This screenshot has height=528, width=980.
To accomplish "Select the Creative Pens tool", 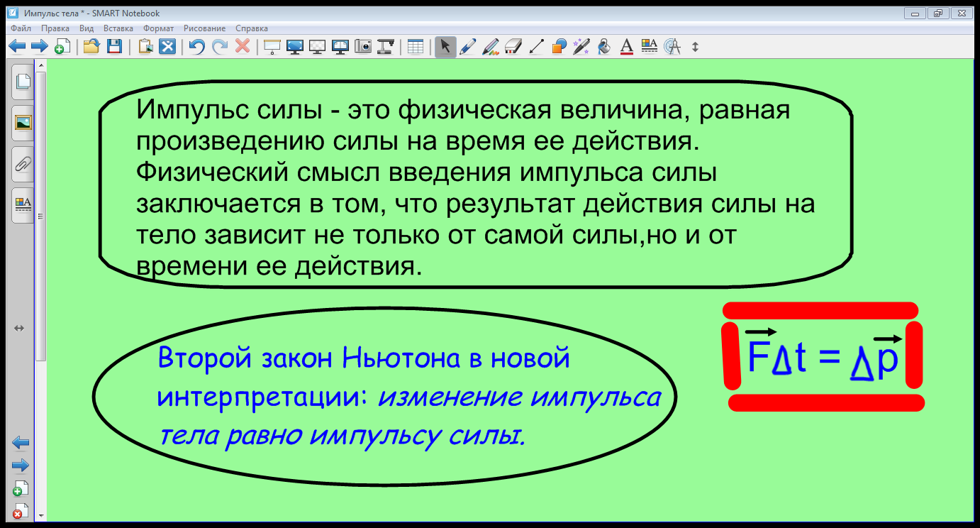I will coord(491,47).
